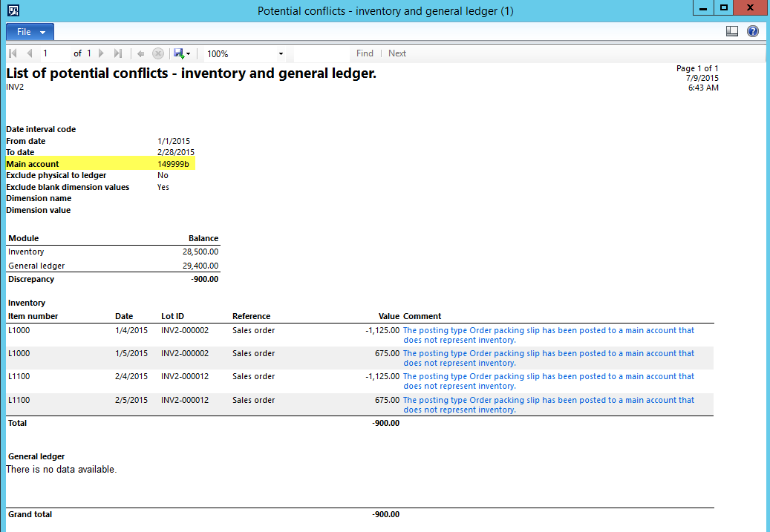The image size is (770, 532).
Task: Click the back to parent report arrow
Action: point(140,53)
